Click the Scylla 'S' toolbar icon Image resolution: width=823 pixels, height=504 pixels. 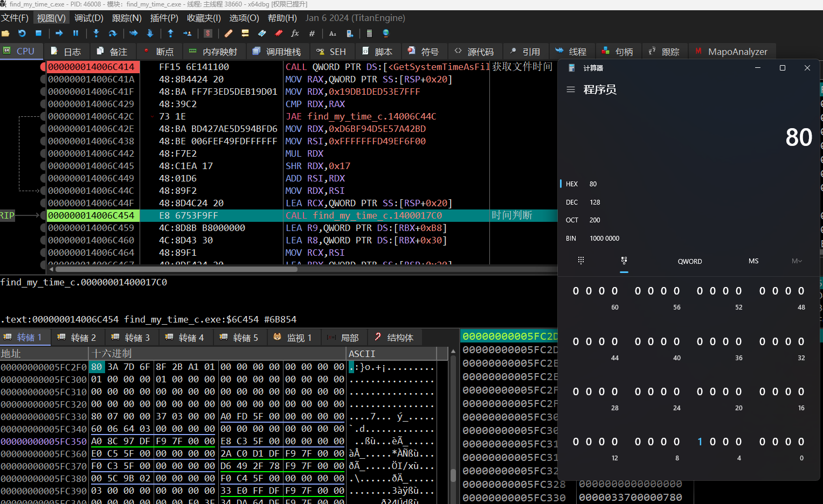208,33
